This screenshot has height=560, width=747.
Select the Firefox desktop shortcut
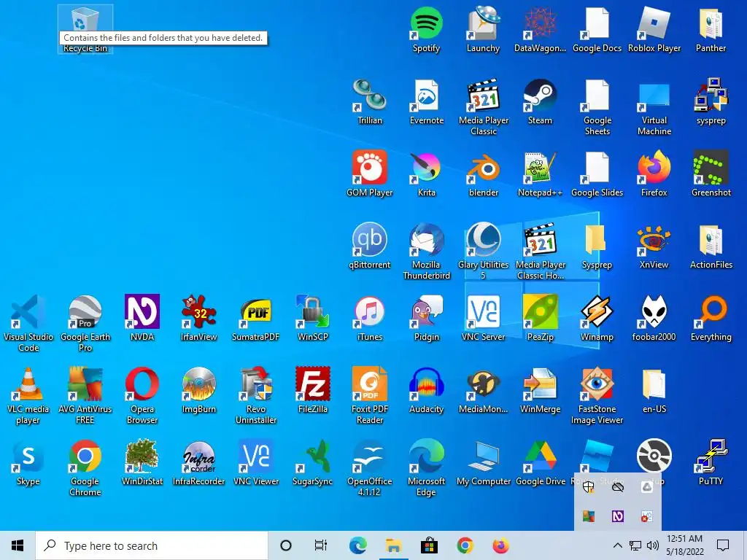(654, 174)
